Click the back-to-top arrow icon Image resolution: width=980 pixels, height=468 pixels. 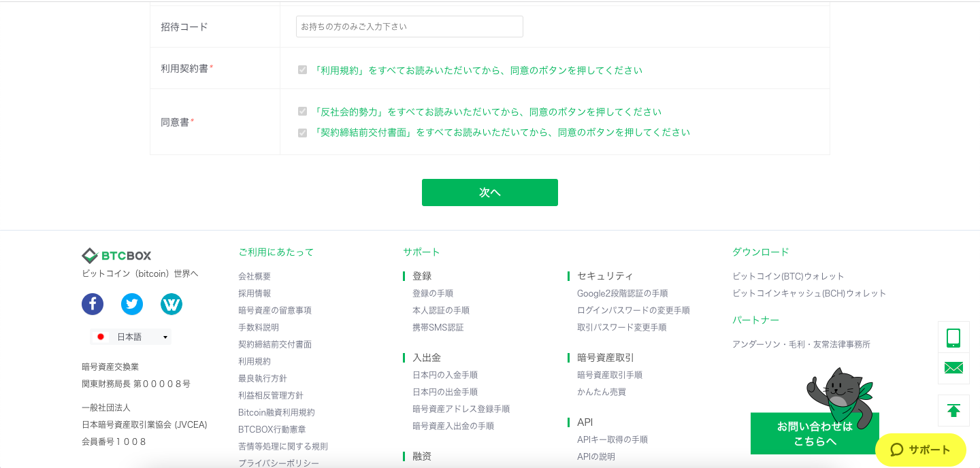[x=953, y=410]
